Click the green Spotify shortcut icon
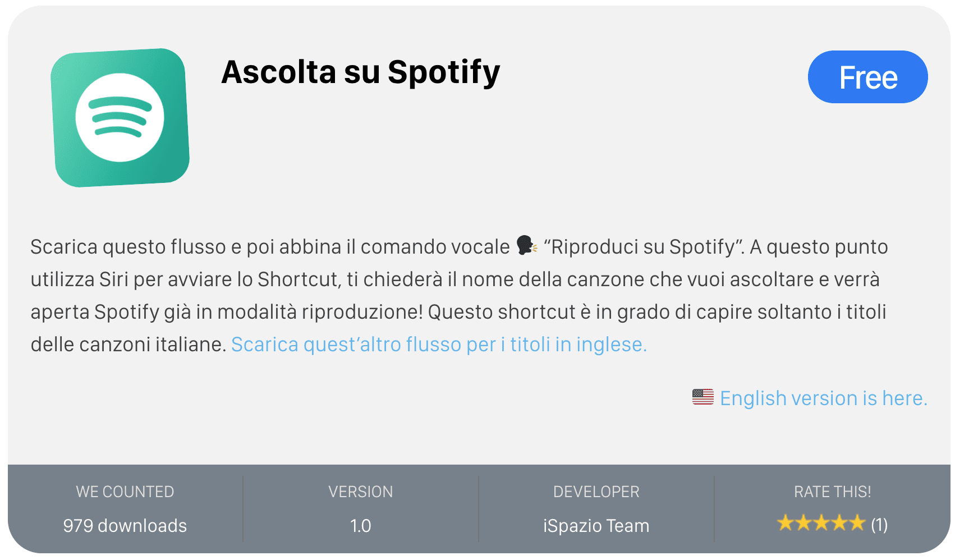Screen dimensions: 955x560 tap(120, 118)
